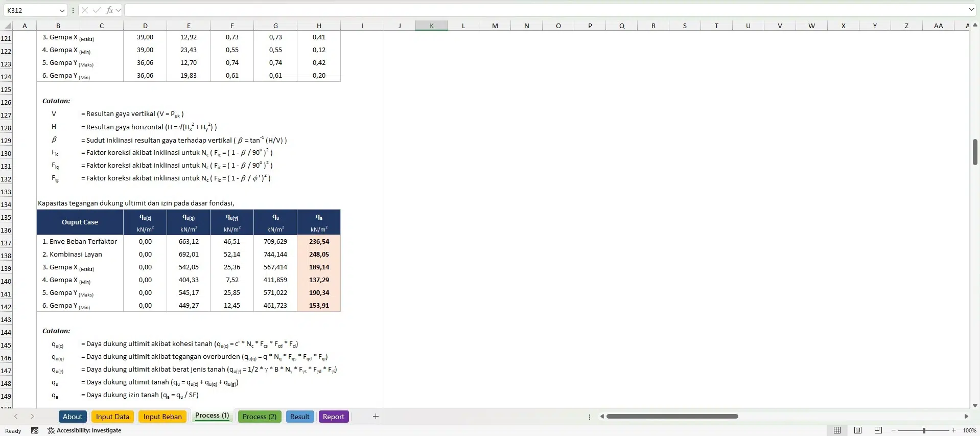This screenshot has height=436, width=980.
Task: Click Accessibility: Investigate in status bar
Action: coord(84,430)
